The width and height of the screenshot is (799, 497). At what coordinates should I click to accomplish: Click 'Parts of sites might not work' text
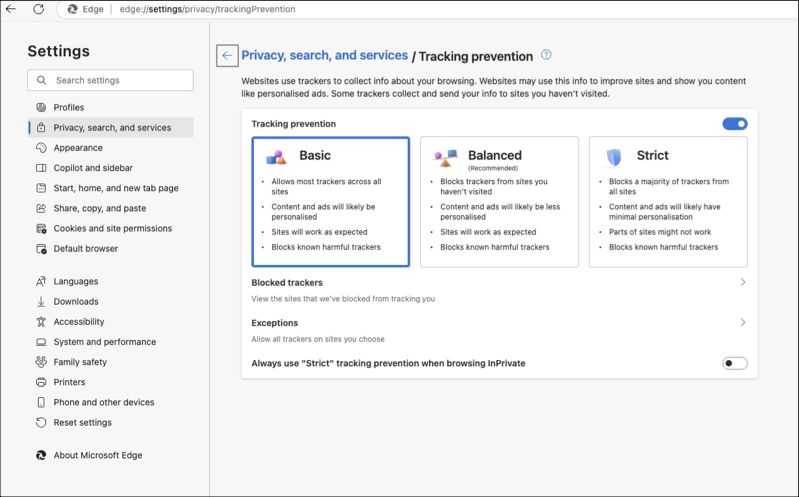click(660, 232)
